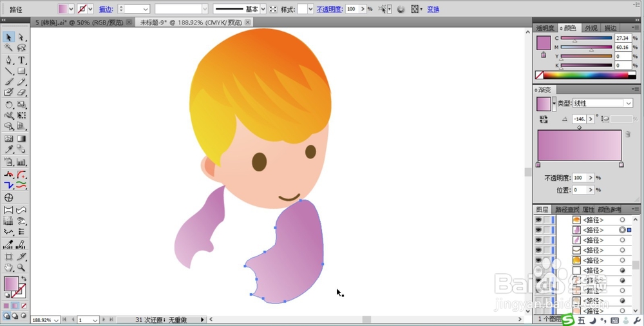Click the Reverse Gradient icon

544,119
